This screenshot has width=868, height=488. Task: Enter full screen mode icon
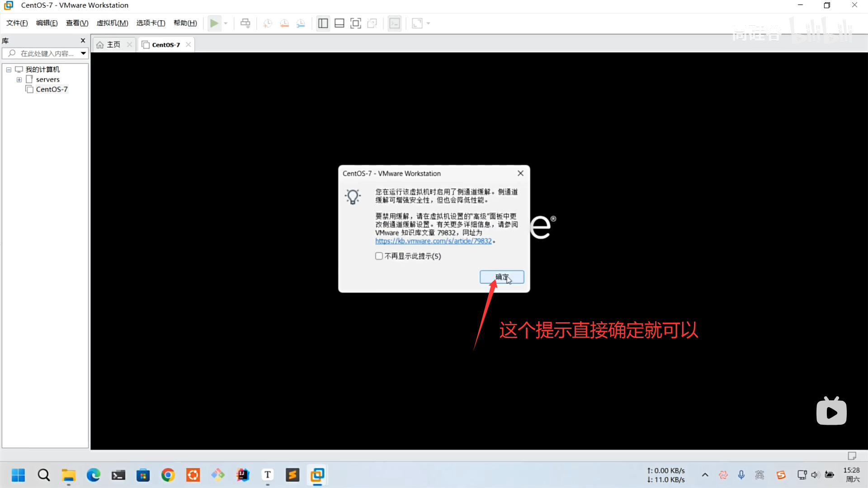tap(356, 23)
